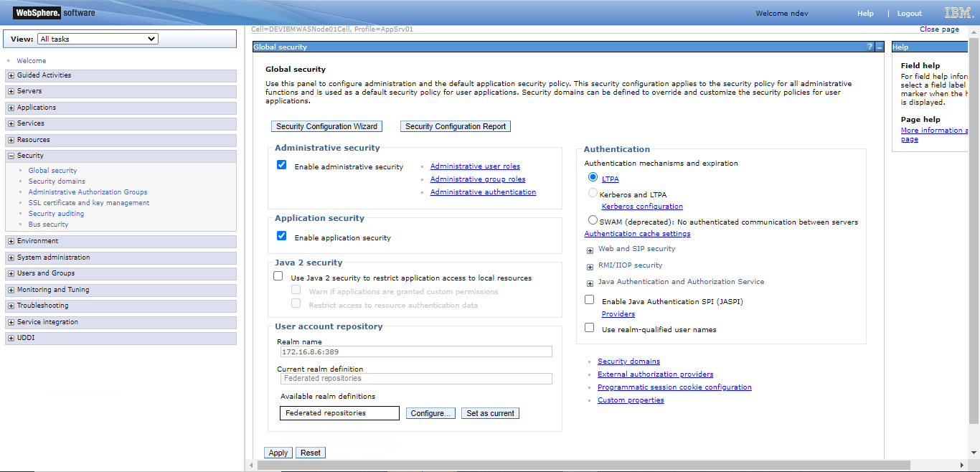This screenshot has height=472, width=980.
Task: Open the View All tasks dropdown
Action: [x=98, y=39]
